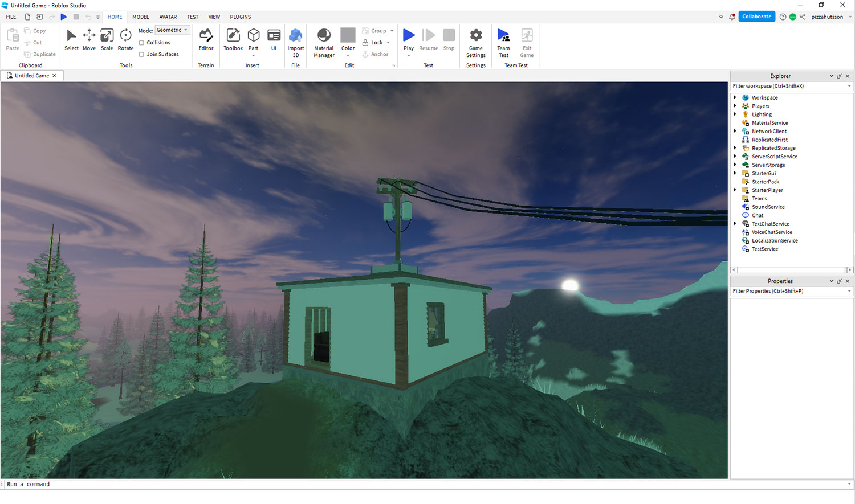Screen dimensions: 855x504
Task: Open the Geometric mode dropdown
Action: 172,30
